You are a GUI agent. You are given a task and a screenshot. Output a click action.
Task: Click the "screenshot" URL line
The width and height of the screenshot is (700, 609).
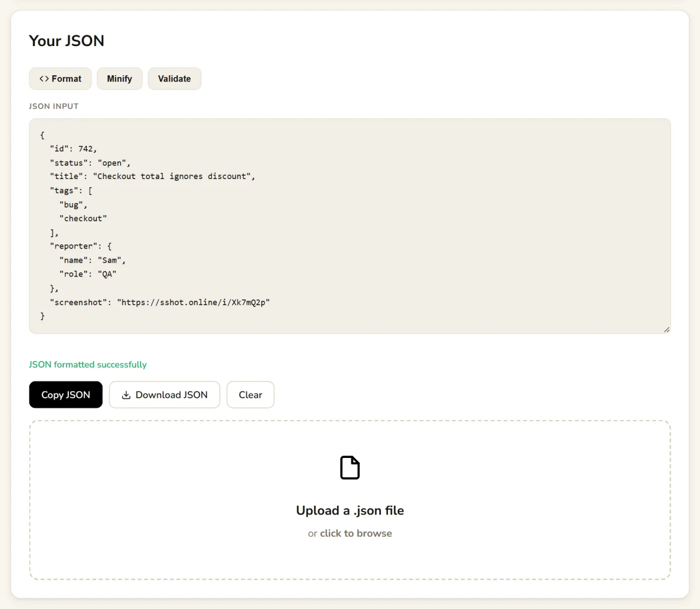coord(160,302)
